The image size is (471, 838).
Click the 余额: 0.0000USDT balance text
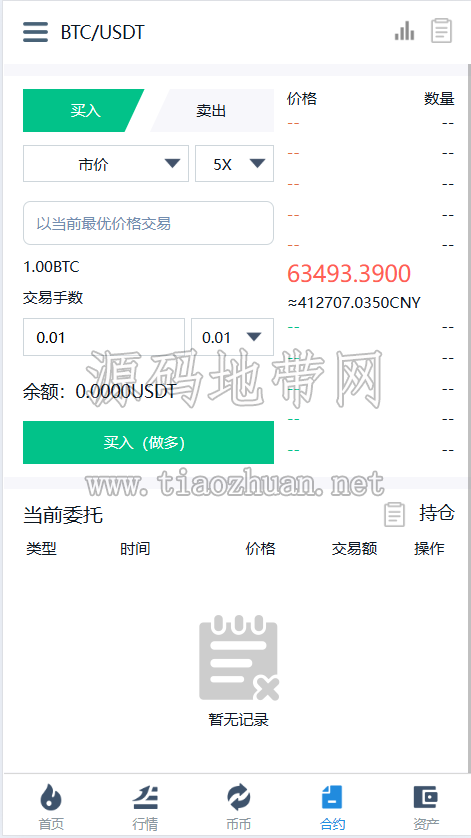click(99, 392)
